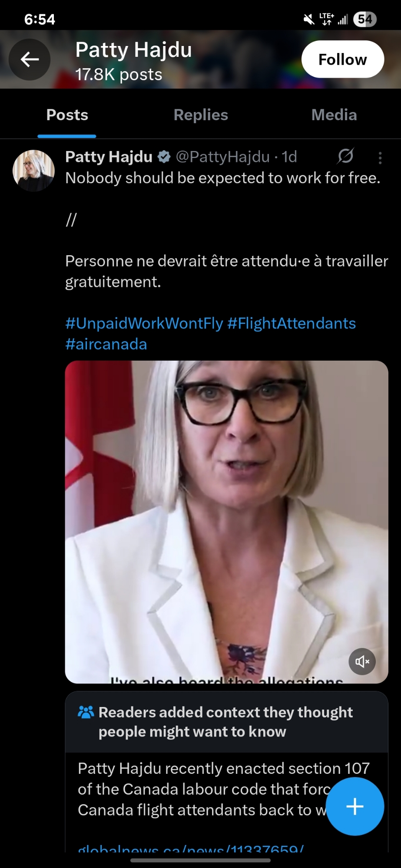Switch to the Replies tab
This screenshot has width=401, height=868.
(201, 115)
